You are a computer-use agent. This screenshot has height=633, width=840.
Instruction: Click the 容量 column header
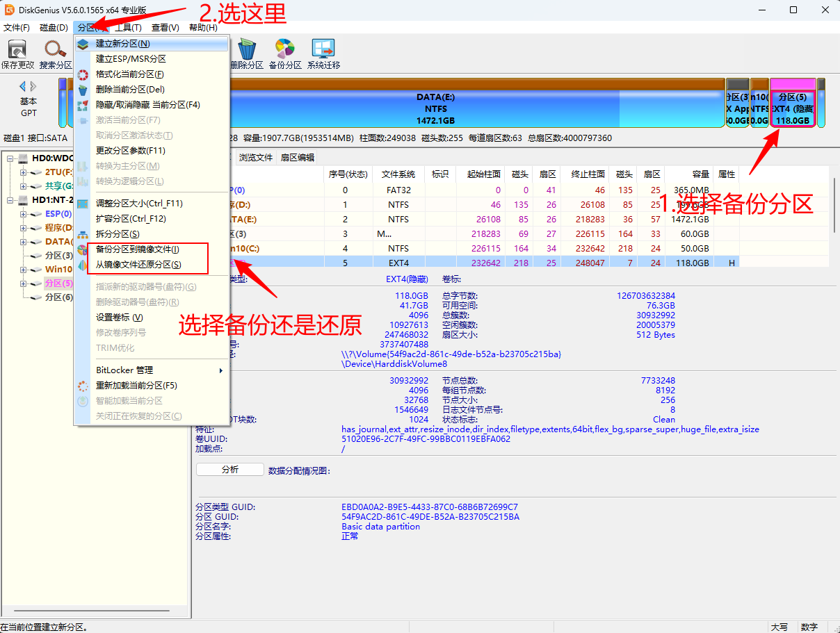click(x=688, y=174)
